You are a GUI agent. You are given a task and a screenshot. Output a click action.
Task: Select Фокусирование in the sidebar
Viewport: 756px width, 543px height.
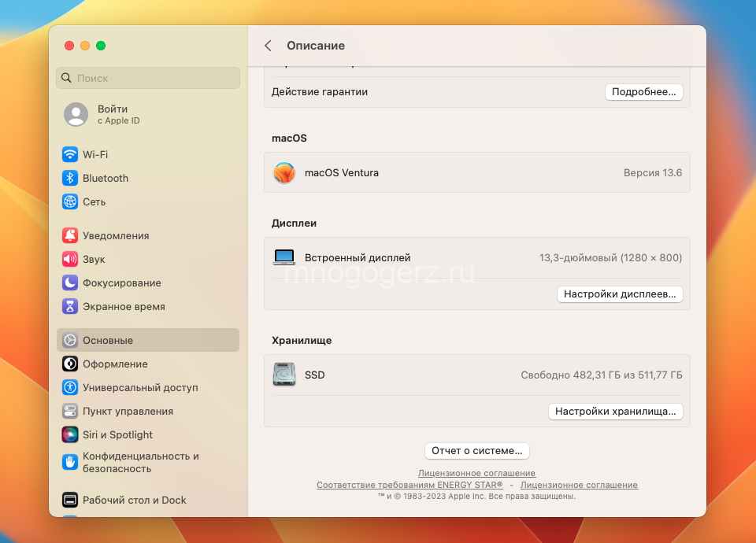tap(148, 283)
